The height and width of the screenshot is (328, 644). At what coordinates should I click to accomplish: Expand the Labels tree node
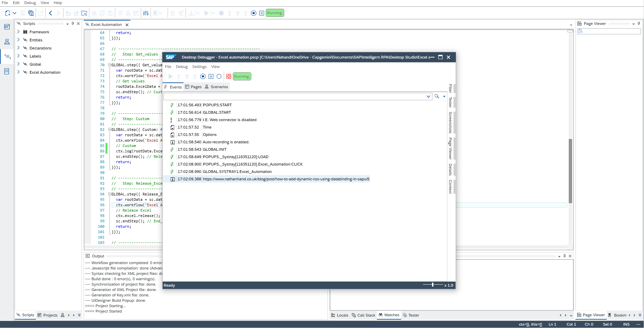pos(18,56)
